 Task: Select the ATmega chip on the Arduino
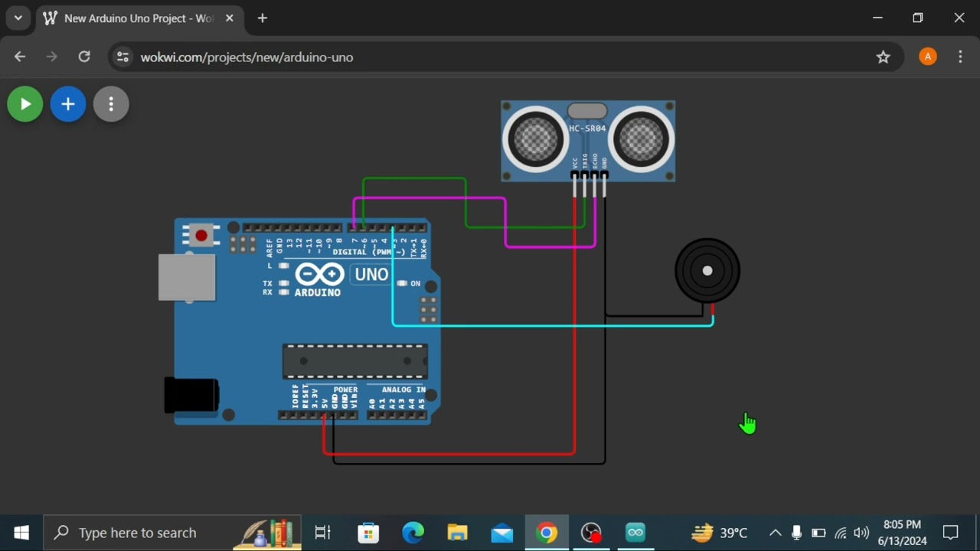click(x=355, y=361)
